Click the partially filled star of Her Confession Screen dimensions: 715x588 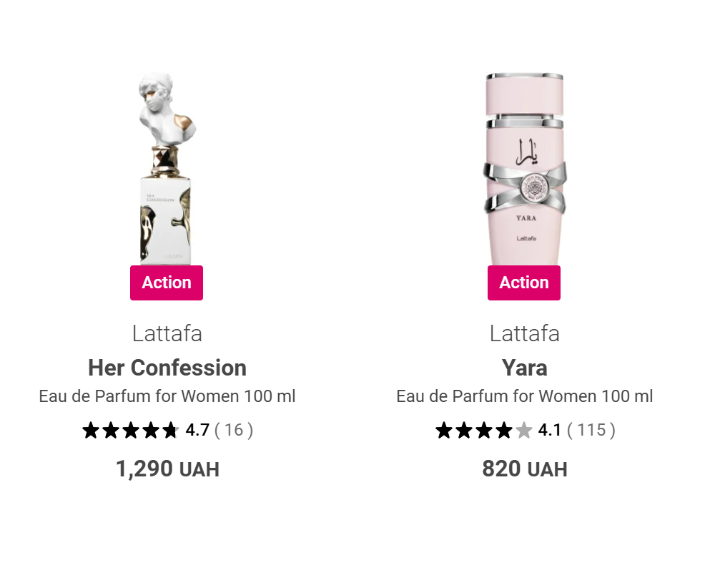(170, 430)
